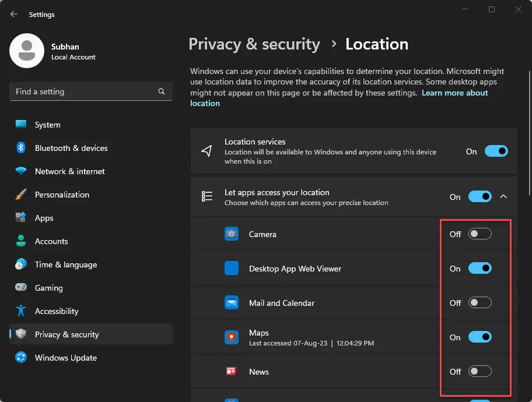Screen dimensions: 532x402
Task: Click the Gaming controller icon
Action: click(21, 287)
